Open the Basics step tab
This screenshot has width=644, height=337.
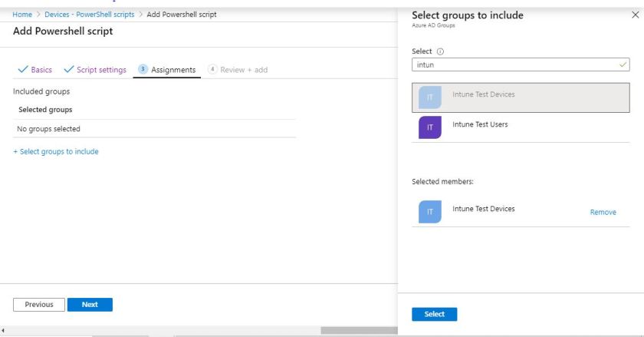(x=34, y=70)
